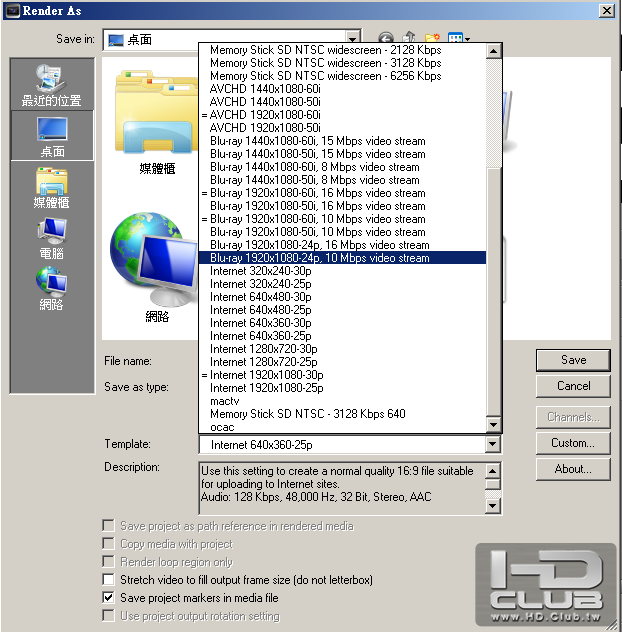Select Internet 640x480-25p template

tap(342, 310)
